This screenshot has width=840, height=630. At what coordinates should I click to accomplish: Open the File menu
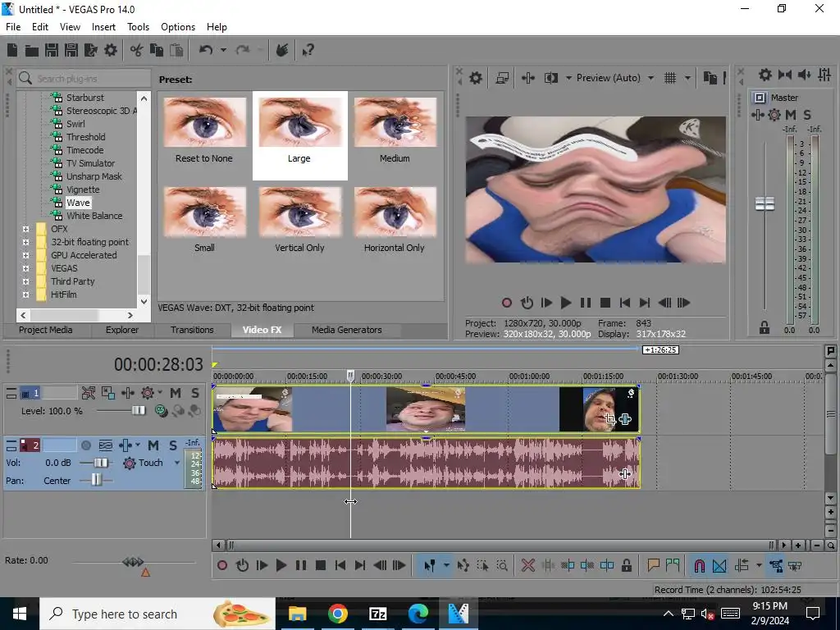pyautogui.click(x=13, y=27)
